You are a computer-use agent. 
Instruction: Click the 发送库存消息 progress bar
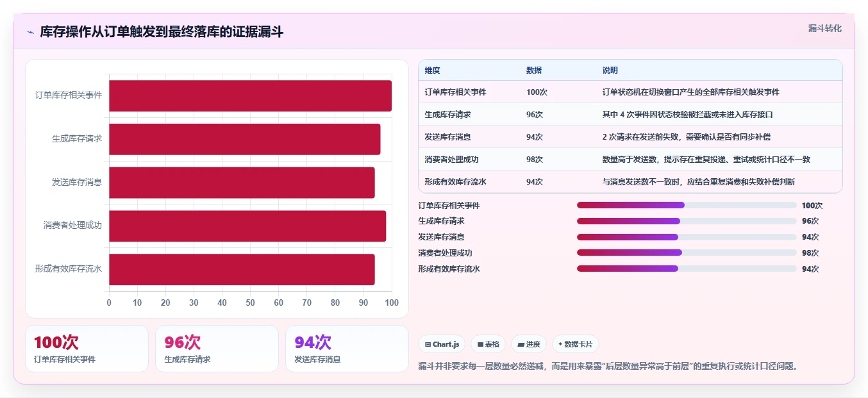(687, 237)
